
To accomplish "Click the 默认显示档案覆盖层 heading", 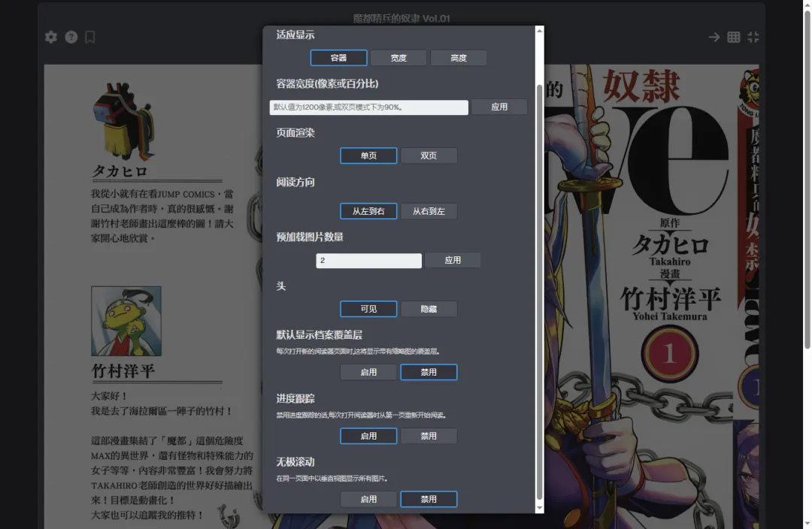I will pos(319,335).
